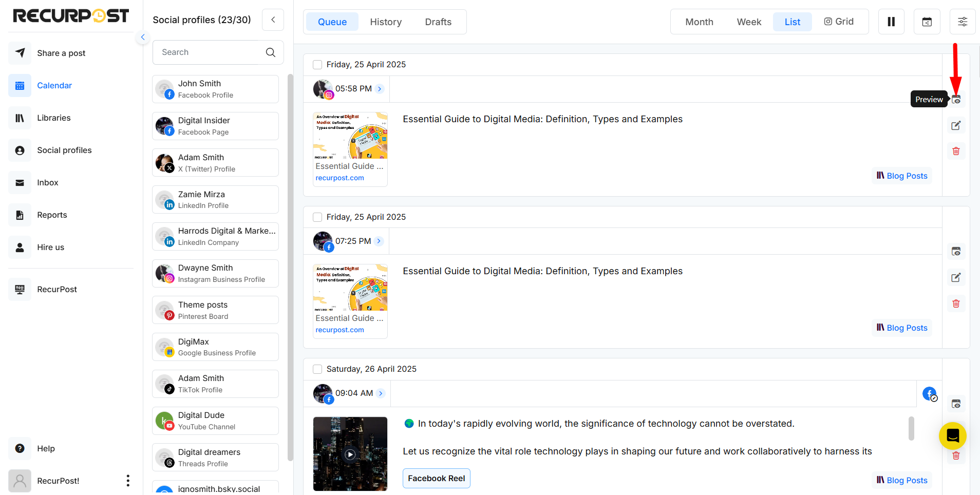
Task: Open the RecurPost! account three-dot menu
Action: pyautogui.click(x=128, y=481)
